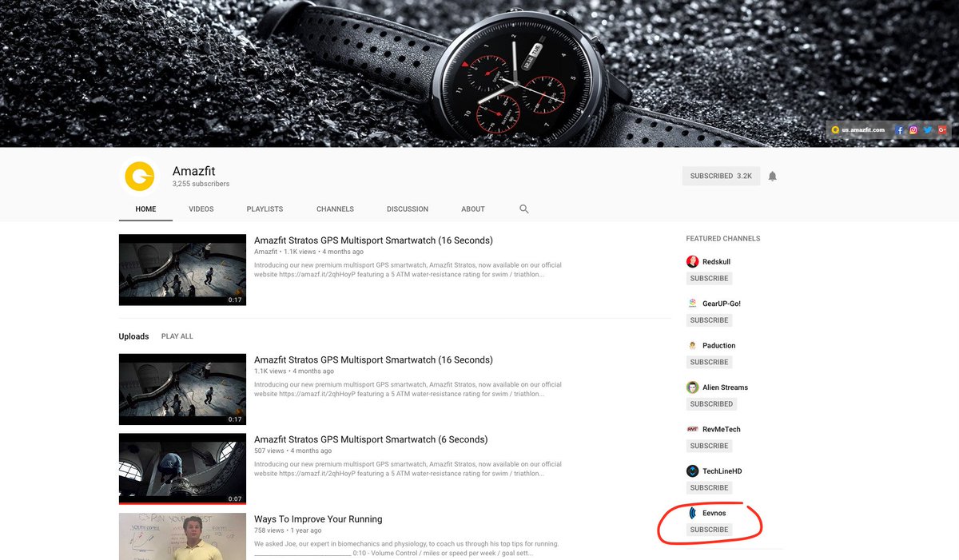The width and height of the screenshot is (959, 560).
Task: Open the Twitter link in the banner
Action: click(928, 129)
